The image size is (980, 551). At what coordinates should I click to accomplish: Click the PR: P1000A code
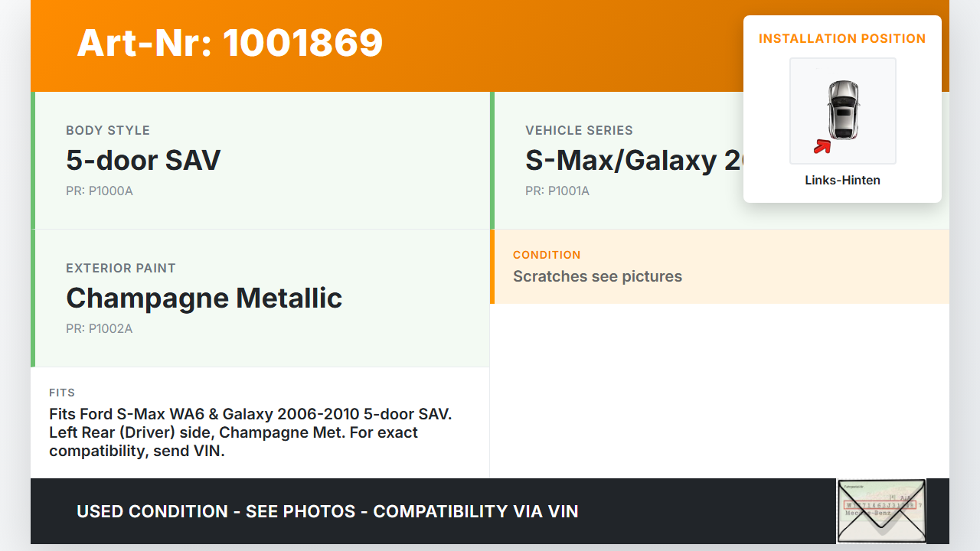[x=100, y=191]
